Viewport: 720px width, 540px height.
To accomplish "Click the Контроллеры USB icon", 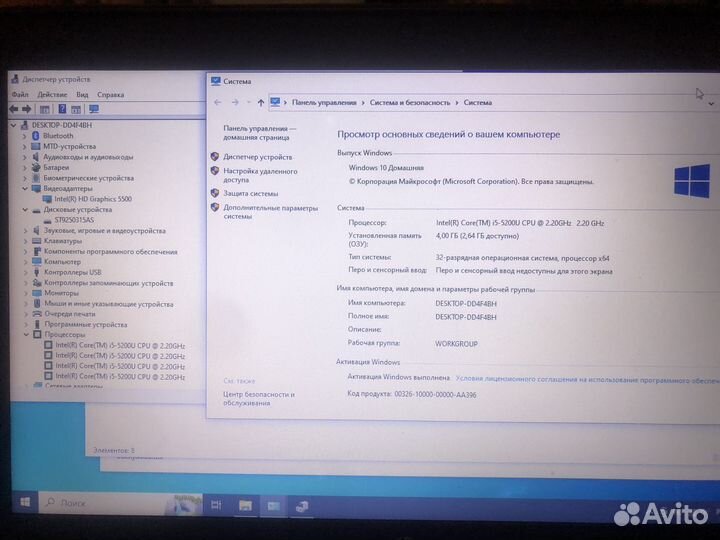I will [x=37, y=272].
